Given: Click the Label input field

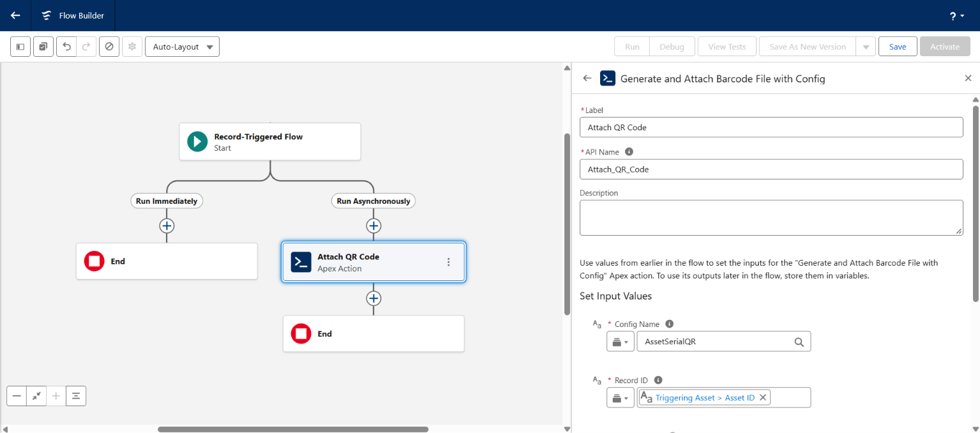Looking at the screenshot, I should pyautogui.click(x=771, y=127).
